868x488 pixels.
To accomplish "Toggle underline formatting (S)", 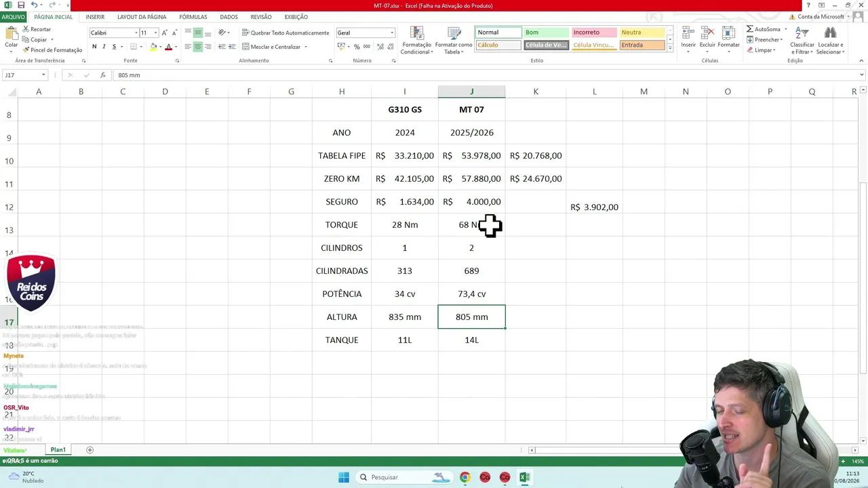I will coord(114,47).
